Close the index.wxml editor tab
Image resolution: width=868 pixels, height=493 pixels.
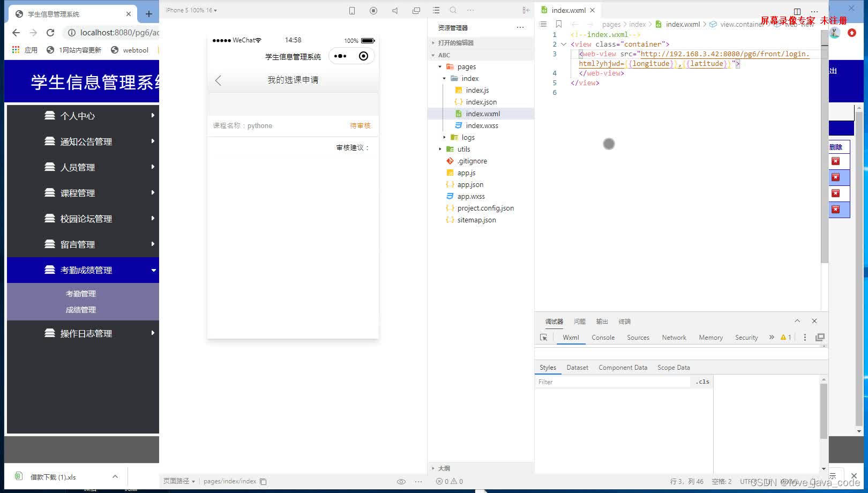tap(592, 10)
